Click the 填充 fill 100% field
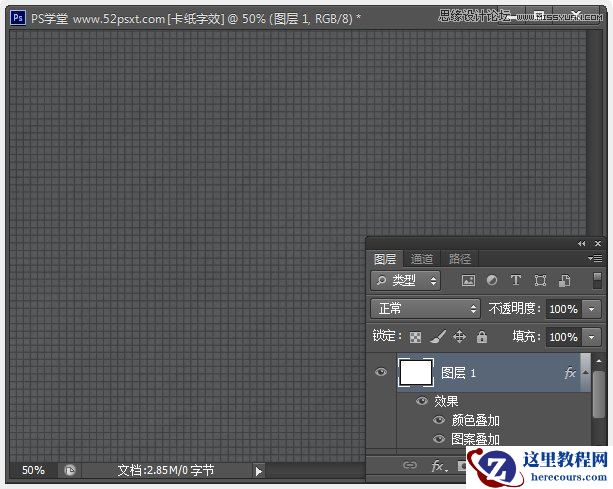This screenshot has width=613, height=489. click(x=564, y=337)
